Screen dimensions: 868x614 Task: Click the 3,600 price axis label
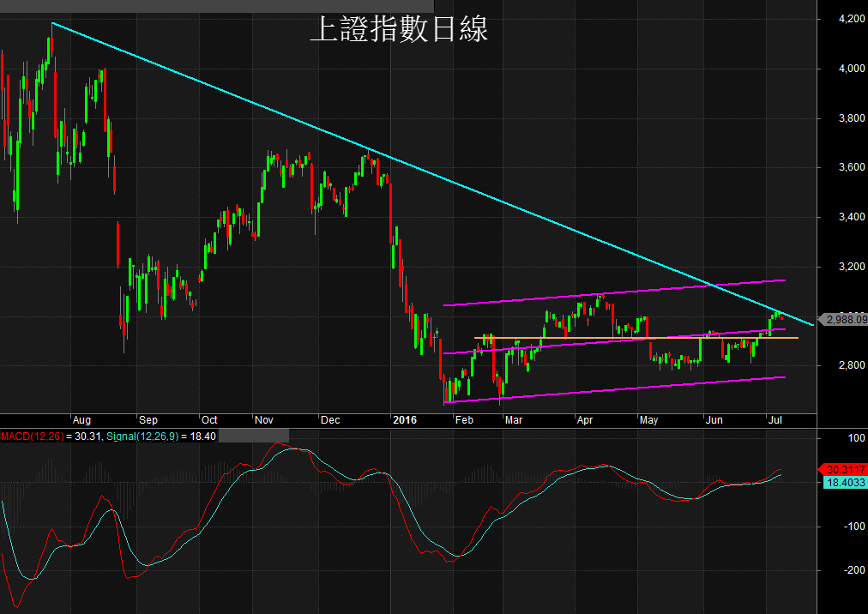click(x=852, y=167)
